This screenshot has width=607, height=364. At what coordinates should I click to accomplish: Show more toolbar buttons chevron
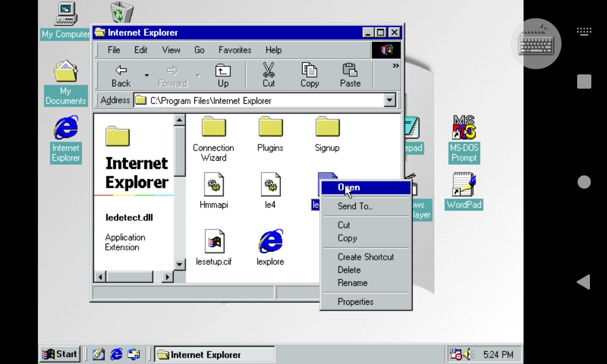pyautogui.click(x=395, y=66)
